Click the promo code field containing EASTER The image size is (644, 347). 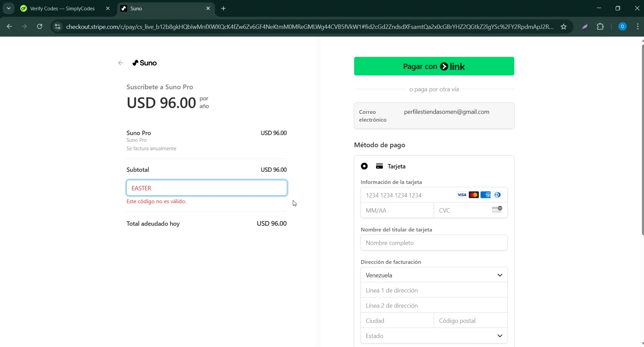[x=207, y=188]
